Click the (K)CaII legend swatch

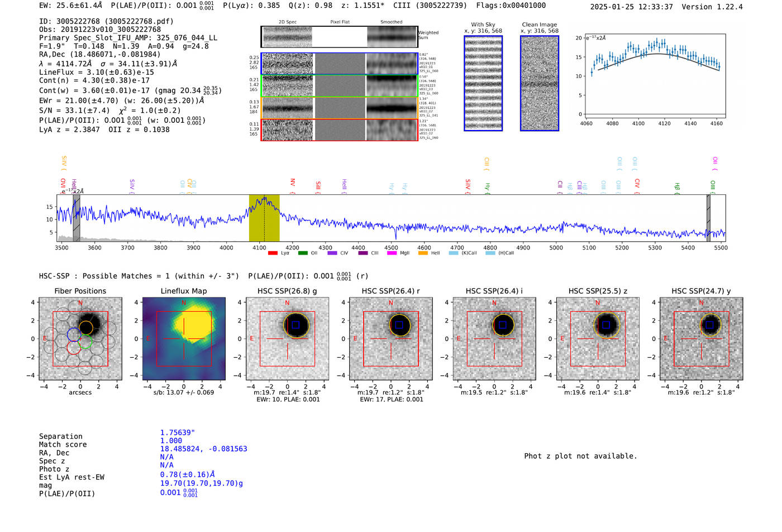(x=454, y=253)
